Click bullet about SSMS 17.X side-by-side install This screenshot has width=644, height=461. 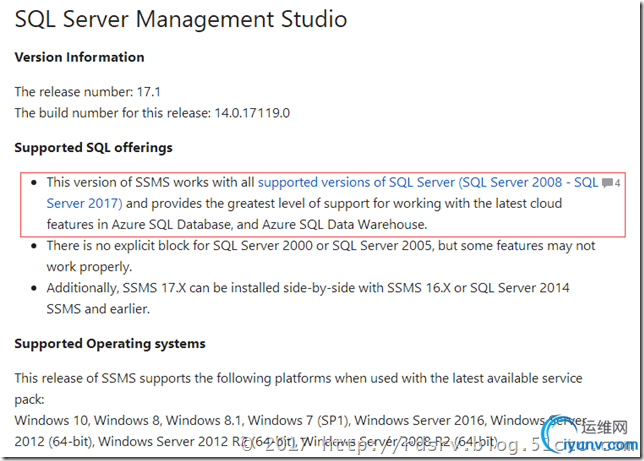308,298
